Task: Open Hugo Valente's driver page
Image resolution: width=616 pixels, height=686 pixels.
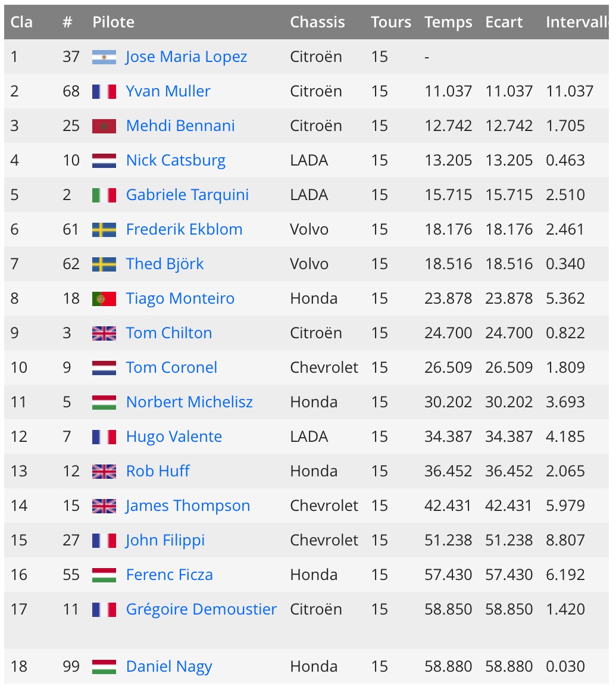Action: pos(174,436)
